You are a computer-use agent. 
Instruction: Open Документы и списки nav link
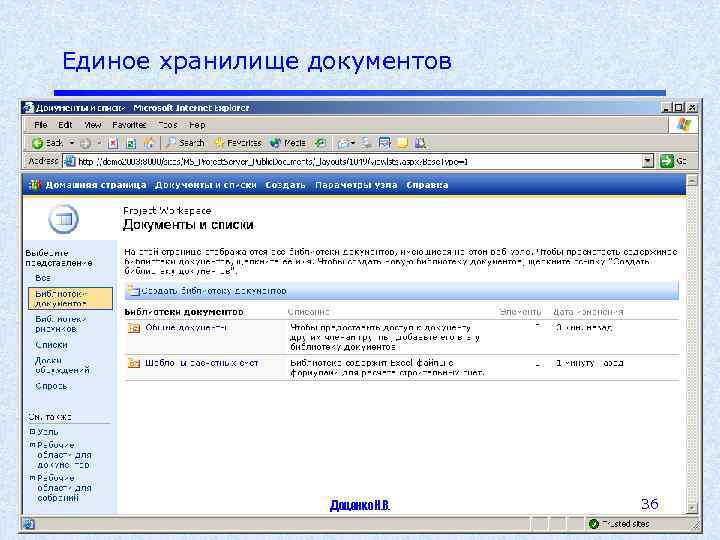(x=205, y=185)
